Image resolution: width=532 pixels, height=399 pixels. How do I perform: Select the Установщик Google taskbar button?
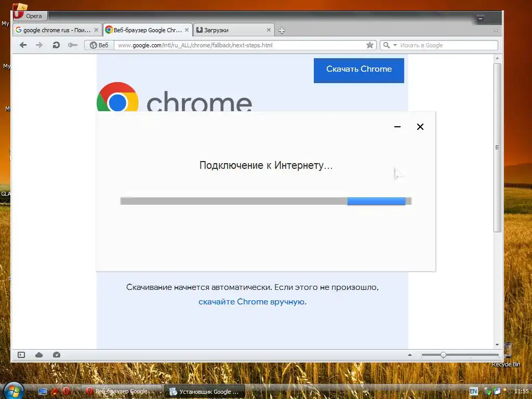pos(205,392)
